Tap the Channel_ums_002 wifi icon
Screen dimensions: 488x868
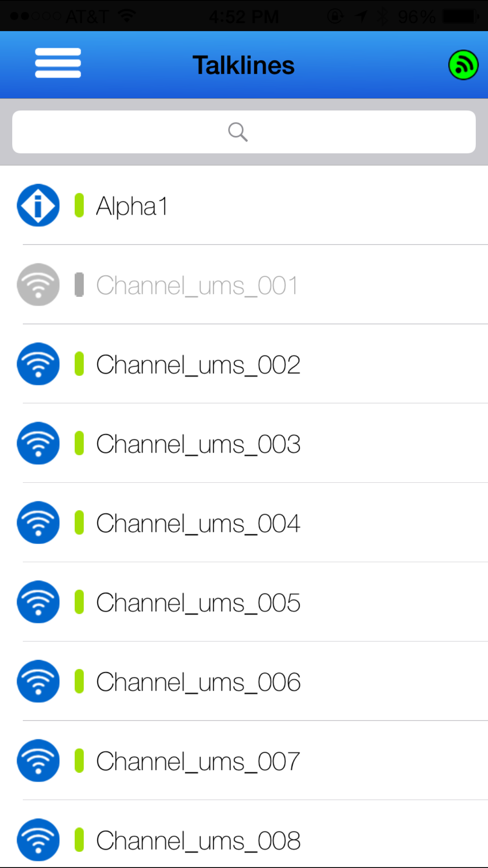point(38,364)
